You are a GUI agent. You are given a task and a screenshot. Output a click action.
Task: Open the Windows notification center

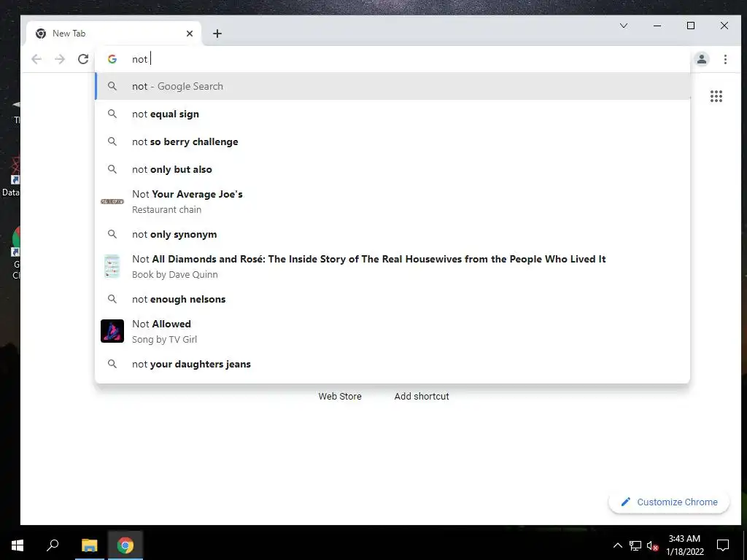click(723, 545)
